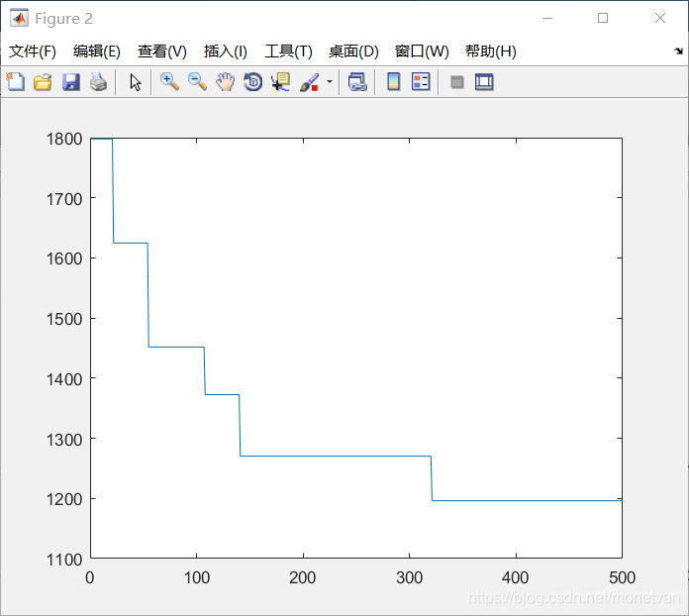Save the figure with floppy disk icon
The height and width of the screenshot is (616, 689).
point(70,82)
